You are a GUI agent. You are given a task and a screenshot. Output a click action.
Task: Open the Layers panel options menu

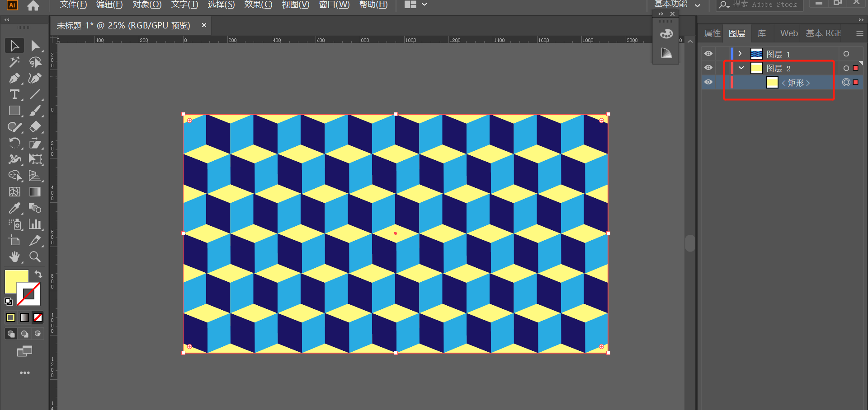point(860,33)
